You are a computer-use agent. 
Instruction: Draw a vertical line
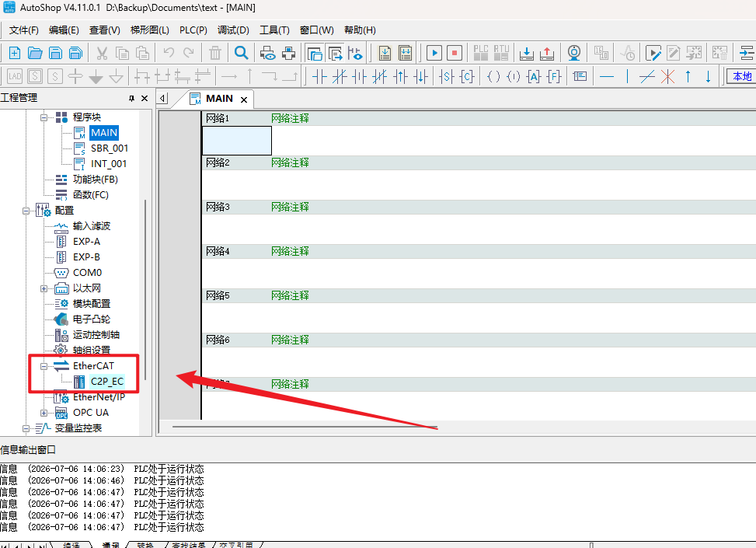(x=627, y=76)
